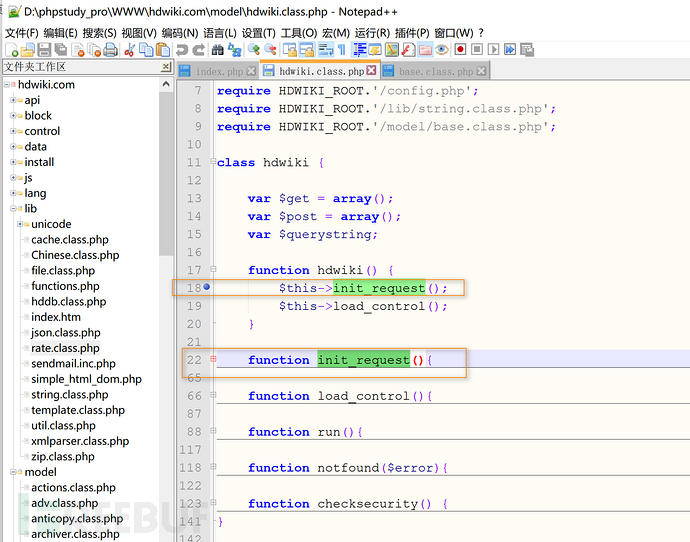Expand the unicode folder

pyautogui.click(x=20, y=224)
